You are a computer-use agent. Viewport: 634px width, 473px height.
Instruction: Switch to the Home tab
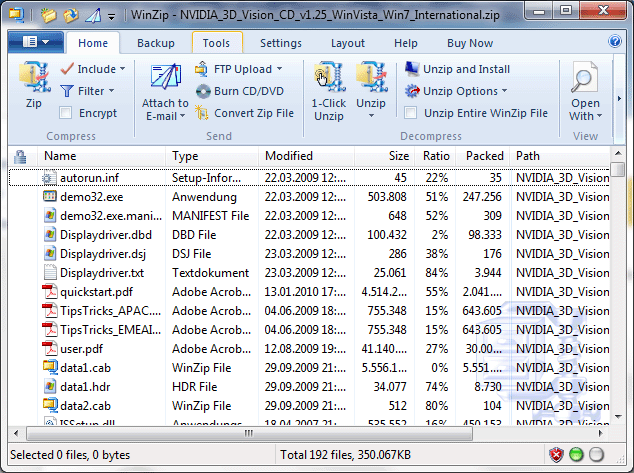tap(93, 43)
